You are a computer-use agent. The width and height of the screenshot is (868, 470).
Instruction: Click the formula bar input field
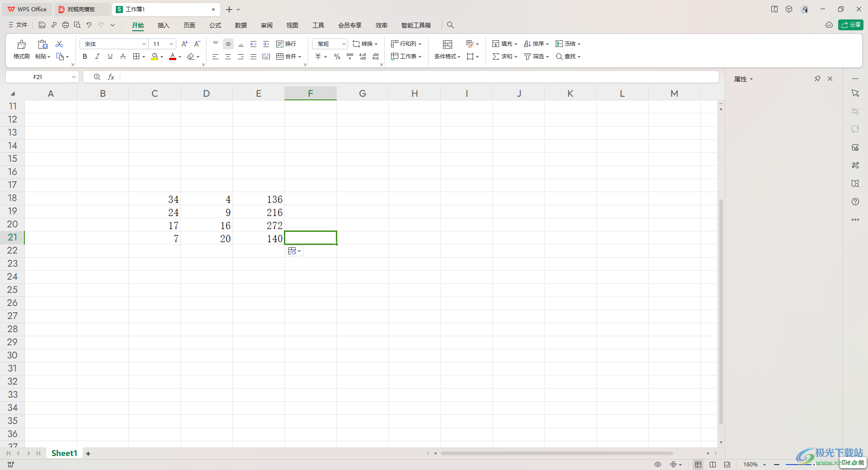(x=419, y=77)
